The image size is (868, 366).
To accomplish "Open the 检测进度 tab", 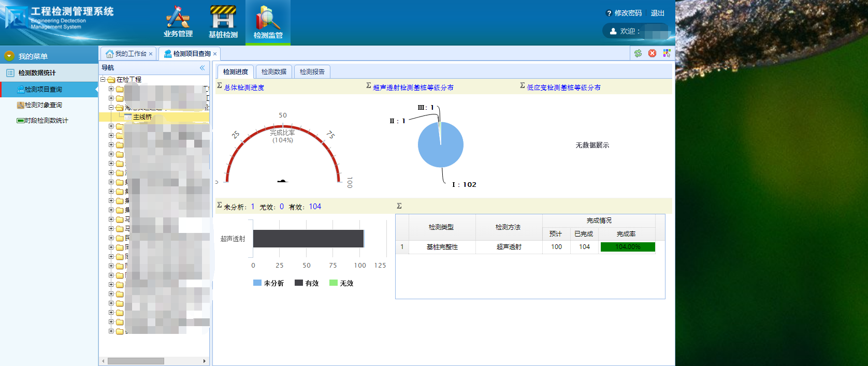I will [236, 72].
